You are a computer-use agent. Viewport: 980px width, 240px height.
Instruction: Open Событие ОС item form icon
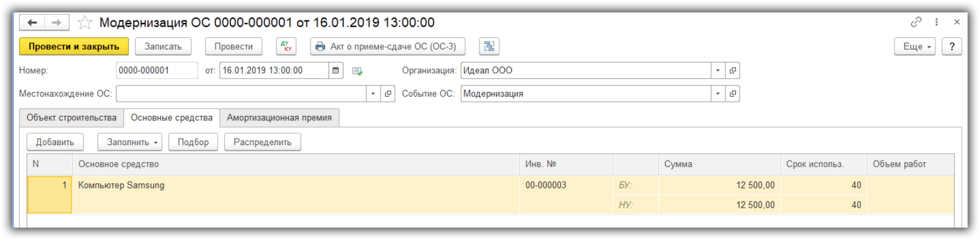(733, 94)
